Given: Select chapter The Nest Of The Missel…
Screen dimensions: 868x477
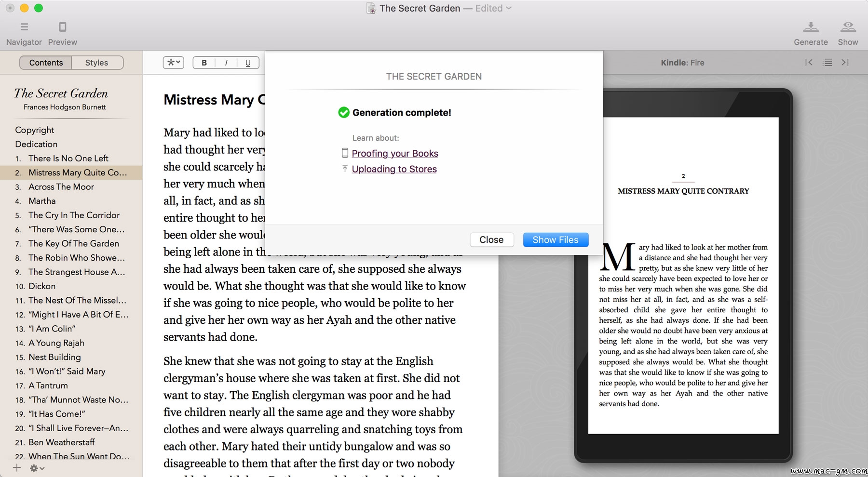Looking at the screenshot, I should point(71,301).
